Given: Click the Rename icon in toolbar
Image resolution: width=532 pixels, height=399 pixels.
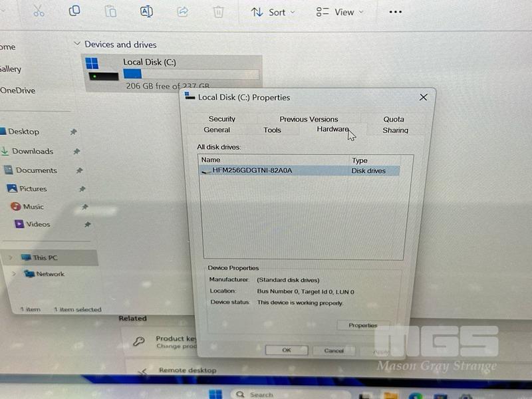Looking at the screenshot, I should 146,11.
